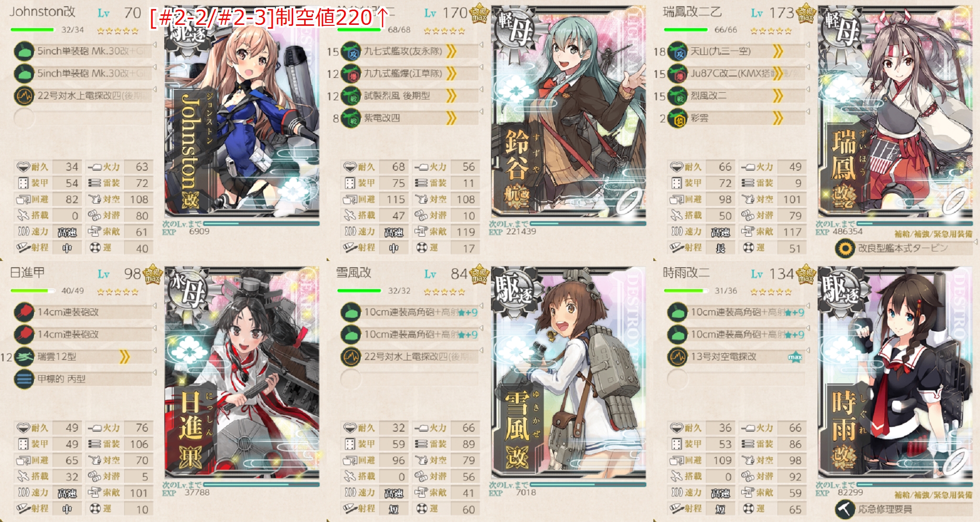
Task: Click the 時雨改二 ship name label
Action: (x=686, y=273)
